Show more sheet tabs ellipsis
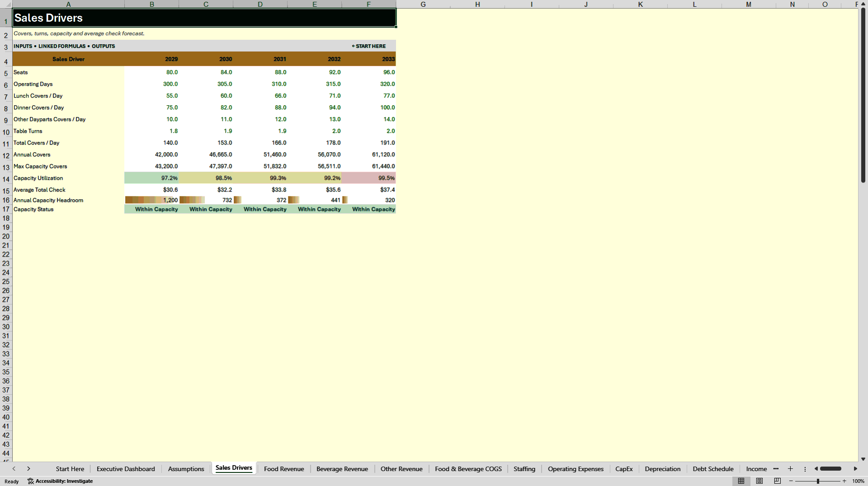Viewport: 868px width, 486px height. [x=776, y=469]
